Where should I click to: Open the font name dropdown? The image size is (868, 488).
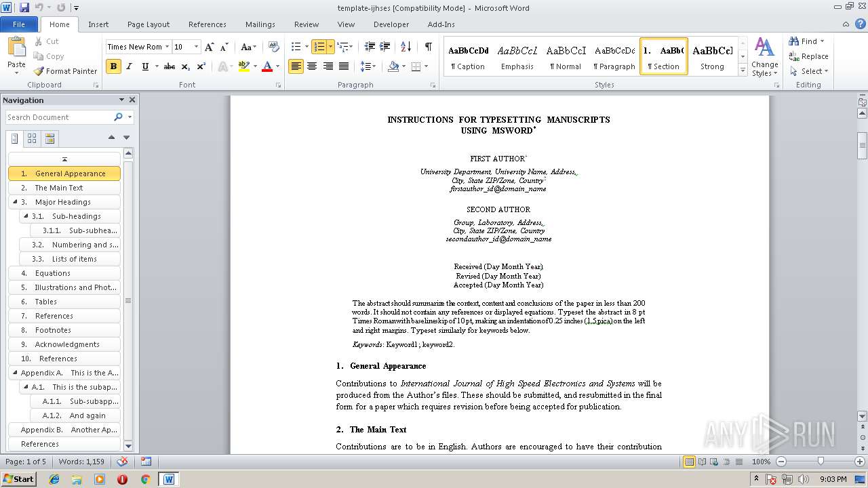click(x=167, y=47)
